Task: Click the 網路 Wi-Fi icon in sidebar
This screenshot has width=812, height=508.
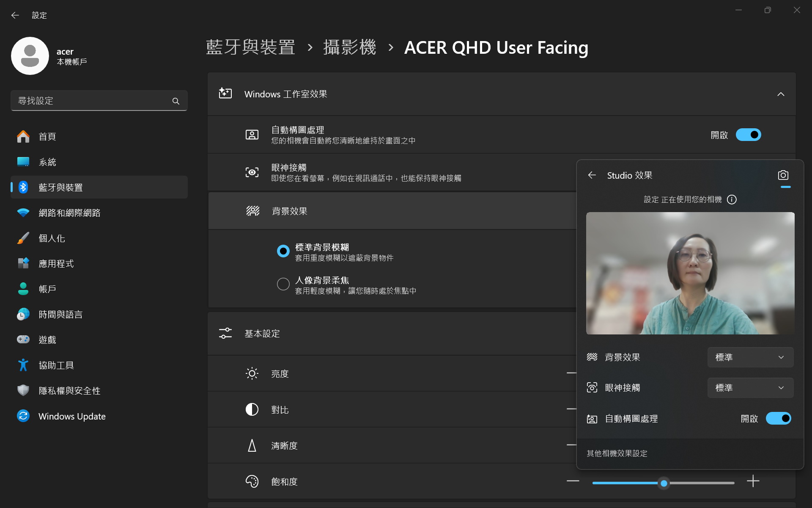Action: 23,213
